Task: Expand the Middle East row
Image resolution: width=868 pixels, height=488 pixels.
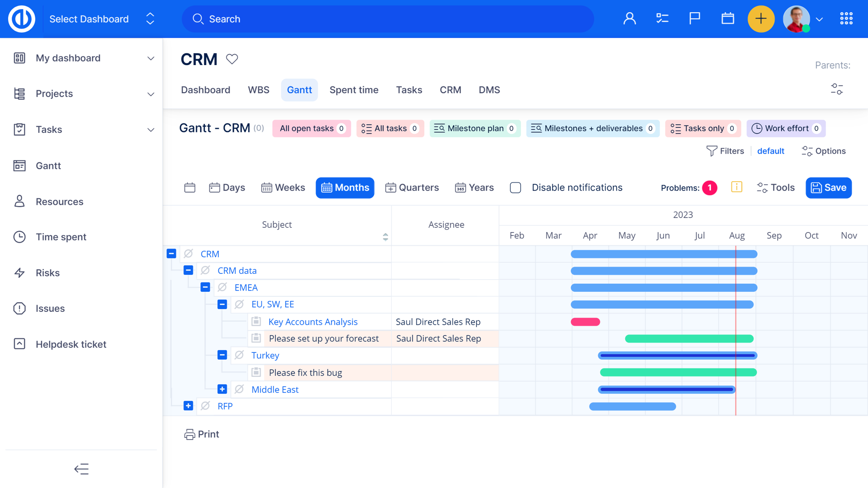Action: click(x=222, y=389)
